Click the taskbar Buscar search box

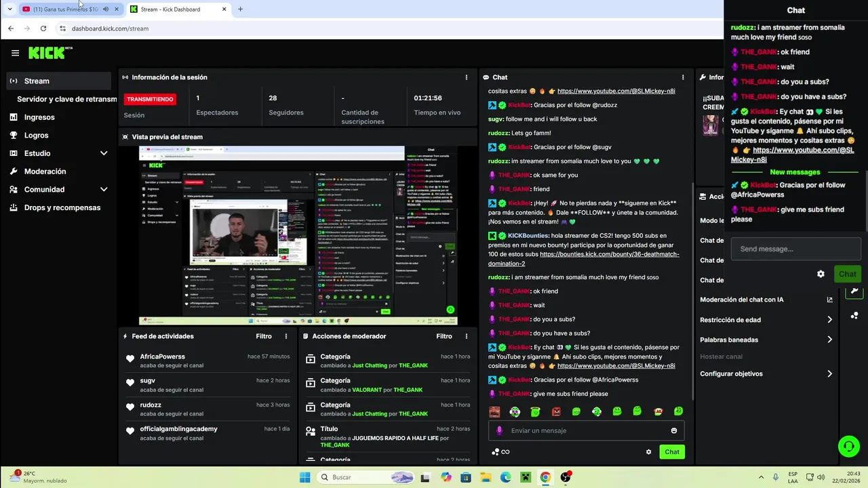tap(366, 477)
